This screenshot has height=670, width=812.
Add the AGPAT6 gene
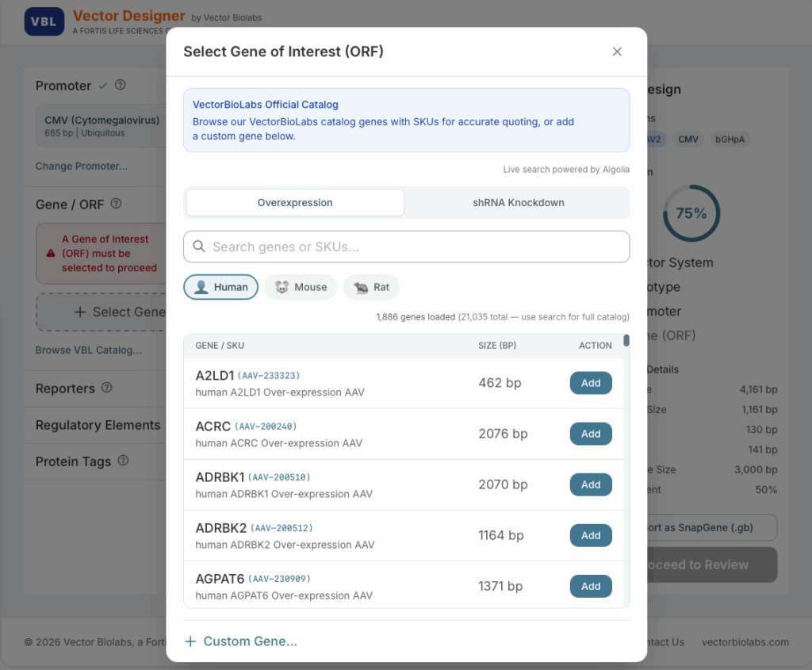coord(591,586)
